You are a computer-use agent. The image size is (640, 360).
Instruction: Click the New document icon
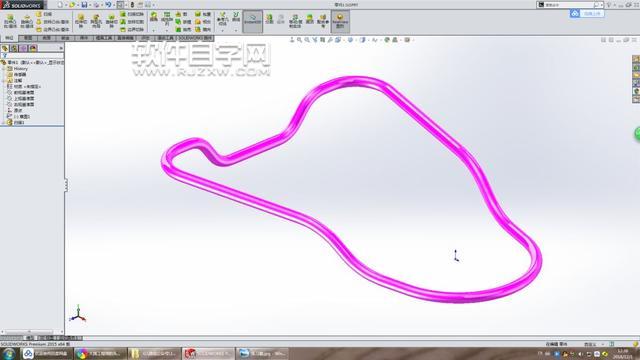tap(60, 5)
